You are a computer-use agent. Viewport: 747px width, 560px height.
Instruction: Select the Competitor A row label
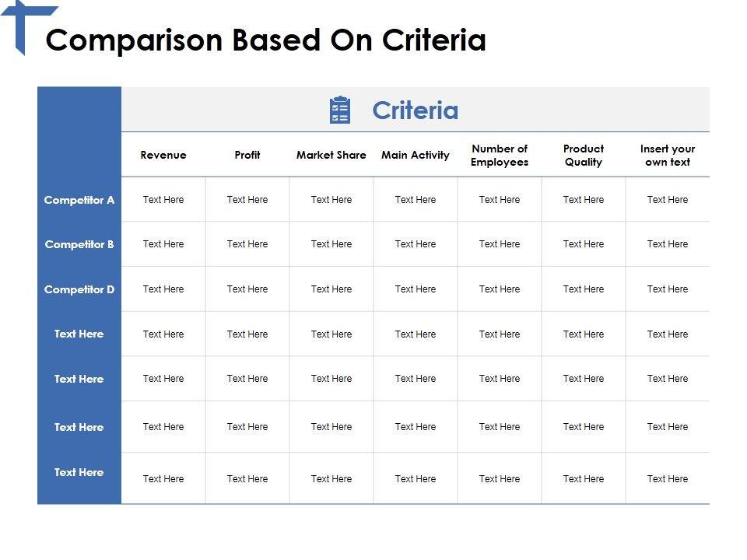79,200
